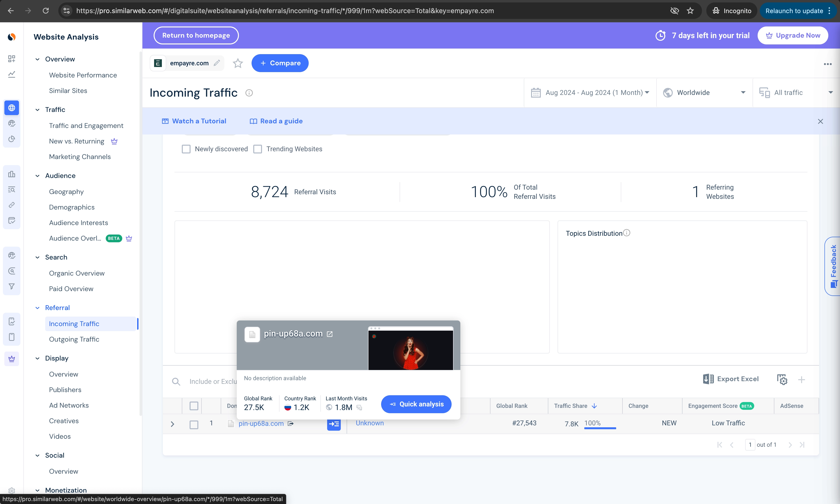This screenshot has width=840, height=504.
Task: Click the Similarweb logo at top left
Action: point(12,37)
